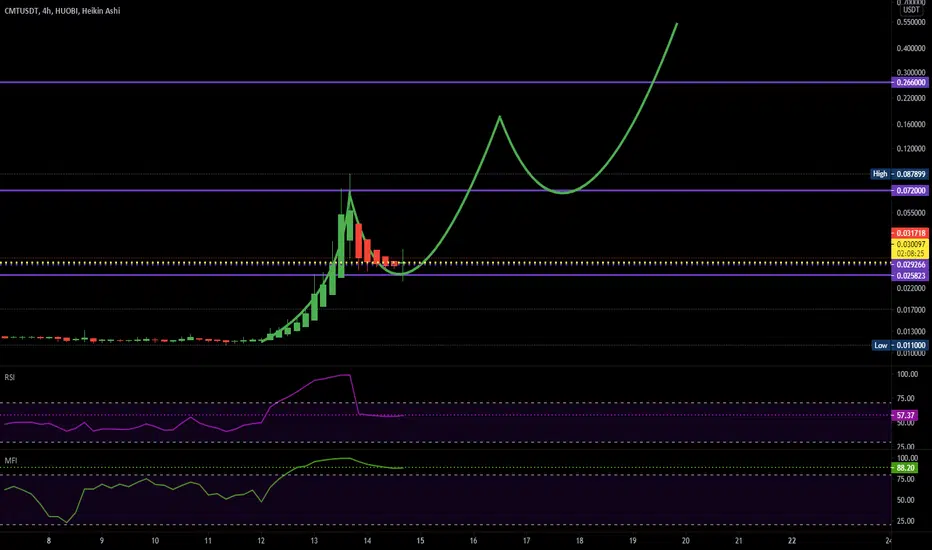Click the Low 0.011000 price label
This screenshot has height=550, width=932.
(899, 345)
